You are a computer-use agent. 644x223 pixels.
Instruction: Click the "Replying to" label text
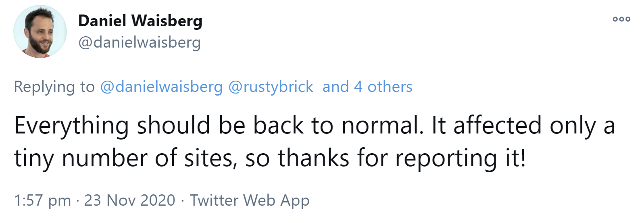click(54, 87)
